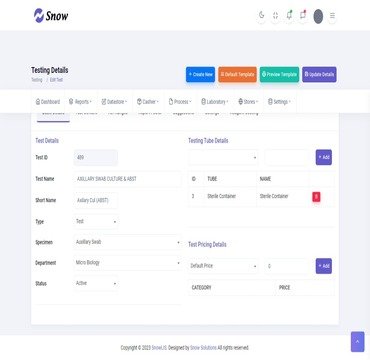Click the Snow logo
Viewport: 370px width, 360px height.
coord(51,15)
